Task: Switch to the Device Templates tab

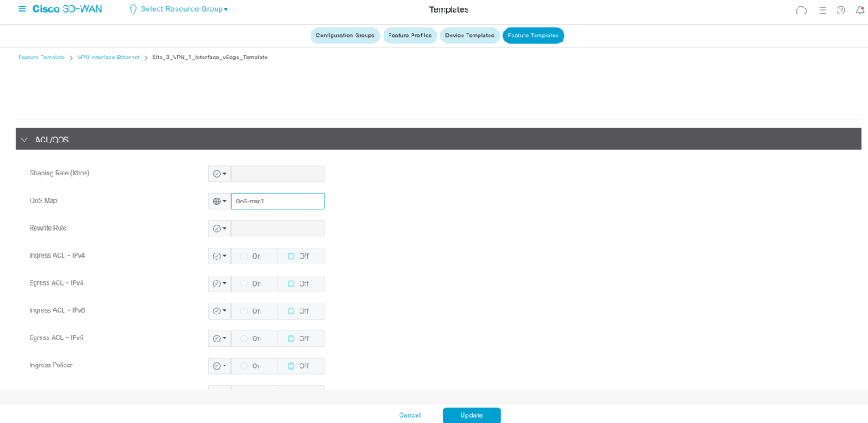Action: (469, 36)
